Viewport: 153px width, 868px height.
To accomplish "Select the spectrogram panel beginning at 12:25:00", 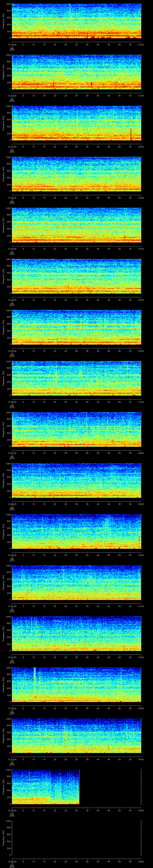I will click(x=76, y=327).
